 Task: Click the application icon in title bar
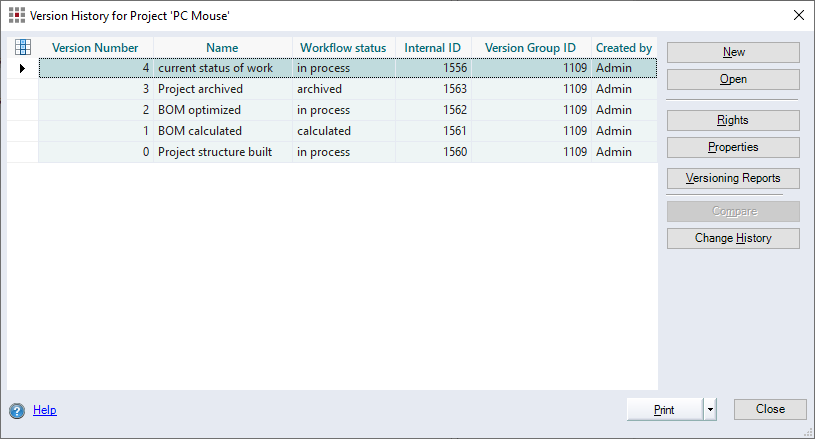(17, 15)
